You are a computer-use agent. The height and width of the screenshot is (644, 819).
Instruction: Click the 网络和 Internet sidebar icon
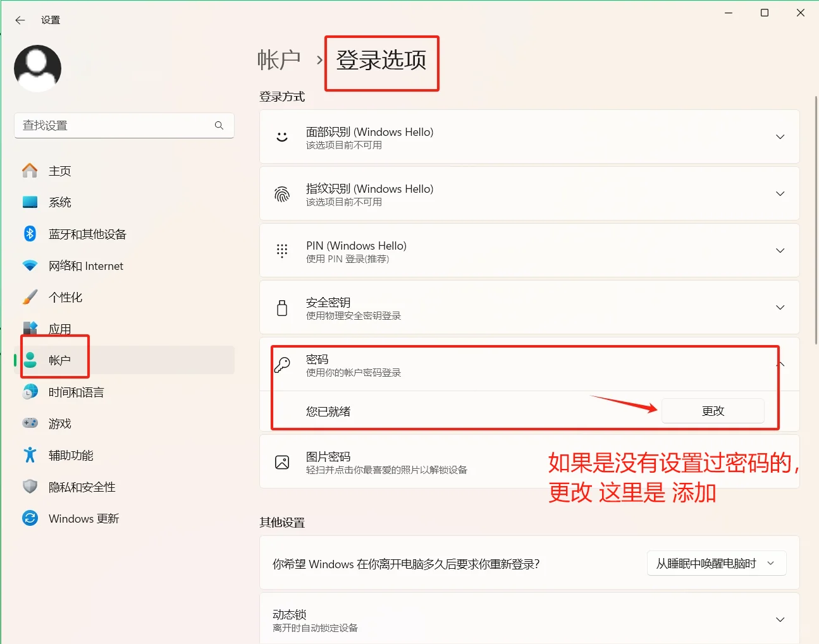[x=30, y=265]
